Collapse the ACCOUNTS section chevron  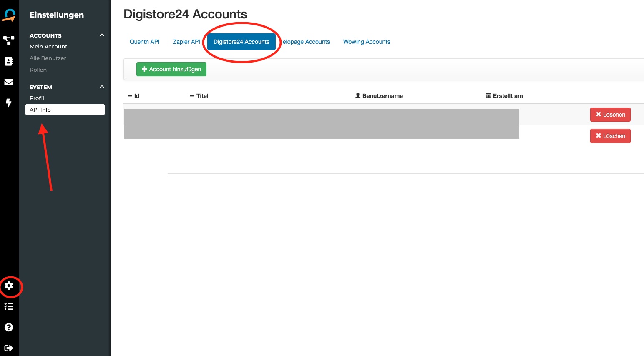pos(102,35)
